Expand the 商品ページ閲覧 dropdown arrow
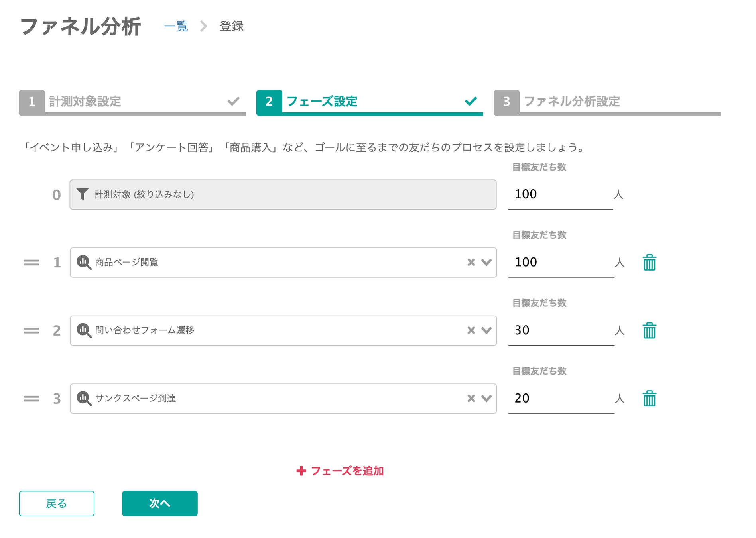 click(486, 262)
